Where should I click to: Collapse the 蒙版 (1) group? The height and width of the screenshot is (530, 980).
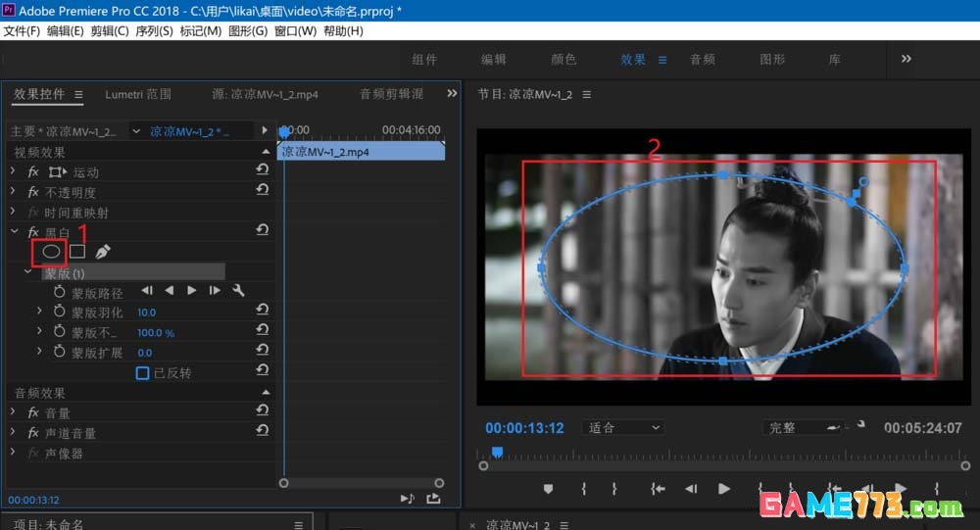(x=28, y=272)
